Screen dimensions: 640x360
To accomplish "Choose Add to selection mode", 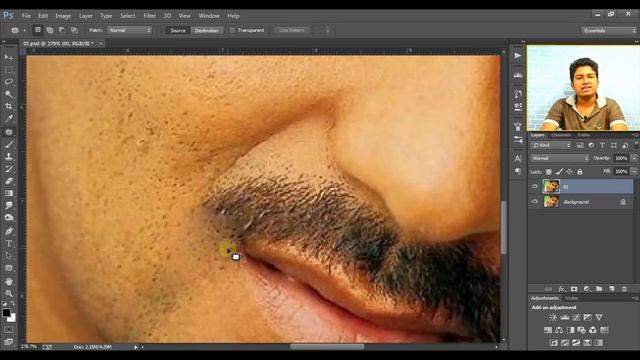I will [x=50, y=30].
